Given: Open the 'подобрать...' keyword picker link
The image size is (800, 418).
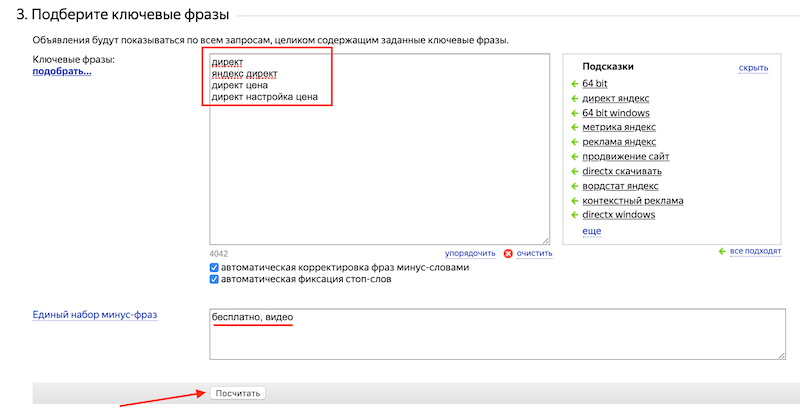Looking at the screenshot, I should (x=62, y=72).
